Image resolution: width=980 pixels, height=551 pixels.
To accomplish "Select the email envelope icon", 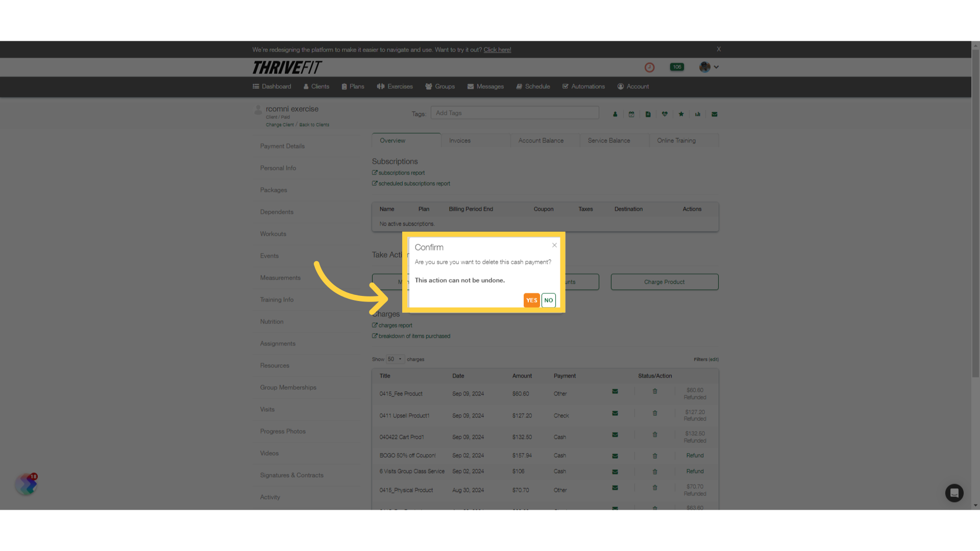I will click(x=715, y=114).
